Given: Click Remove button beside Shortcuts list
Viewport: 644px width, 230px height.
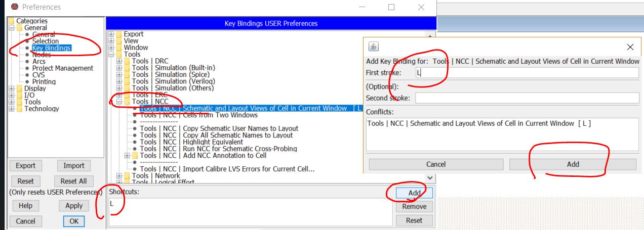Looking at the screenshot, I should tap(414, 206).
